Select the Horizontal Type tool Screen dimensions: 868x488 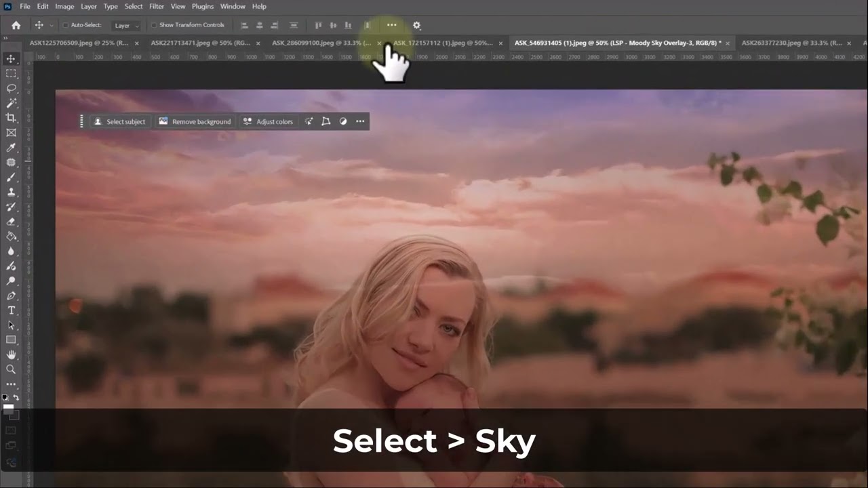11,310
